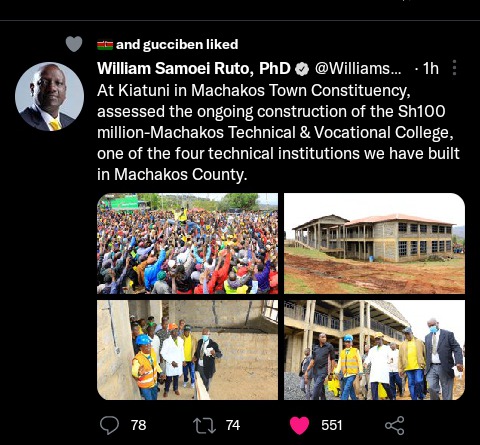
Task: Click the verified badge next to PhD
Action: click(302, 69)
